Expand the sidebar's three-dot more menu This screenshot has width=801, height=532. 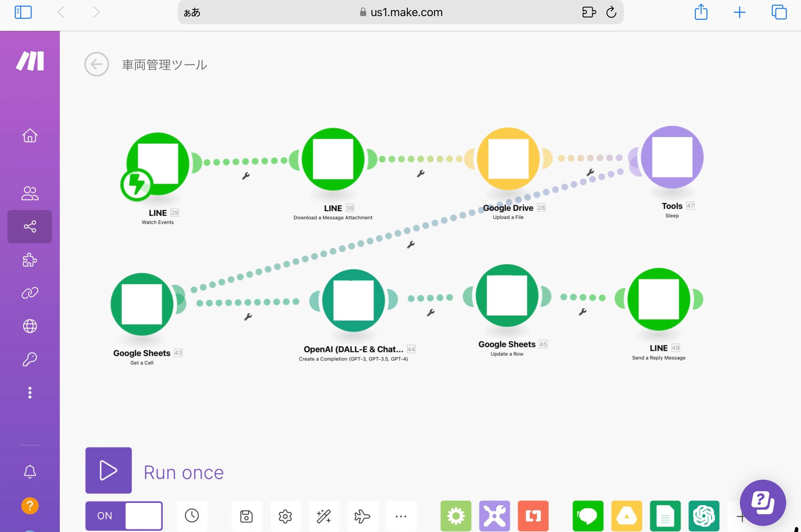pos(30,393)
